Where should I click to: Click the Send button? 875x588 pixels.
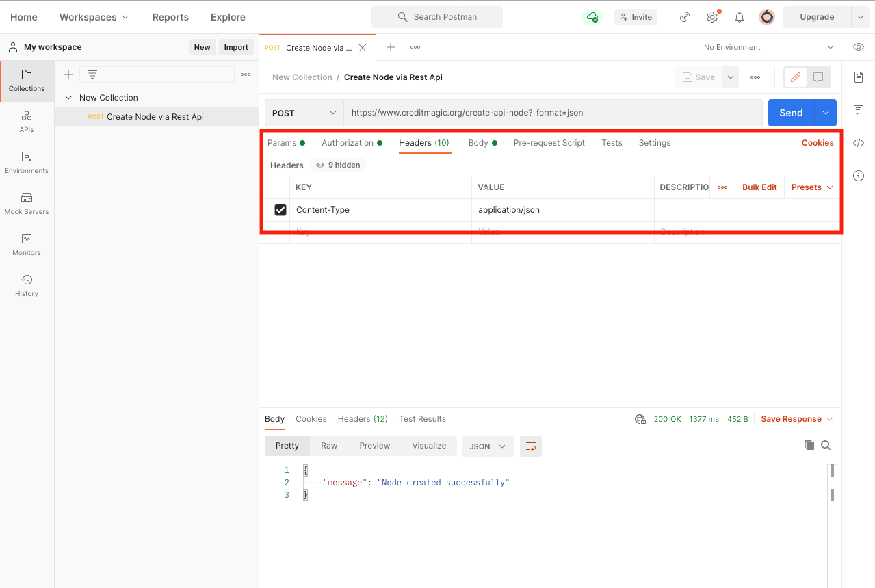(790, 112)
